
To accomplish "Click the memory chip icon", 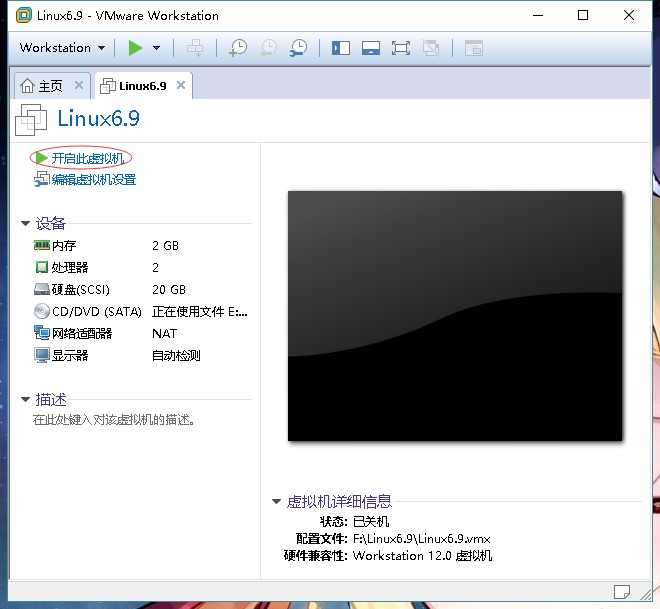I will click(42, 245).
